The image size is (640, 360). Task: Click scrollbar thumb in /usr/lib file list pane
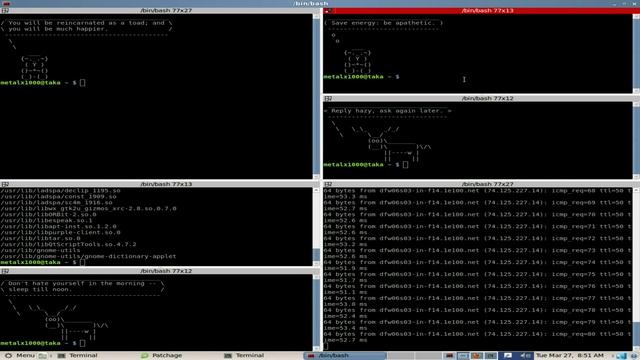coord(316,255)
